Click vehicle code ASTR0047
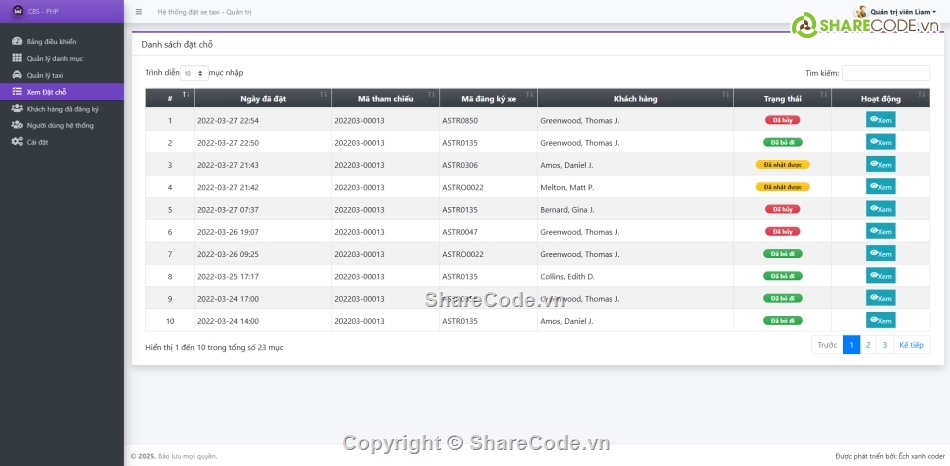Screen dimensions: 950x466 coord(460,232)
